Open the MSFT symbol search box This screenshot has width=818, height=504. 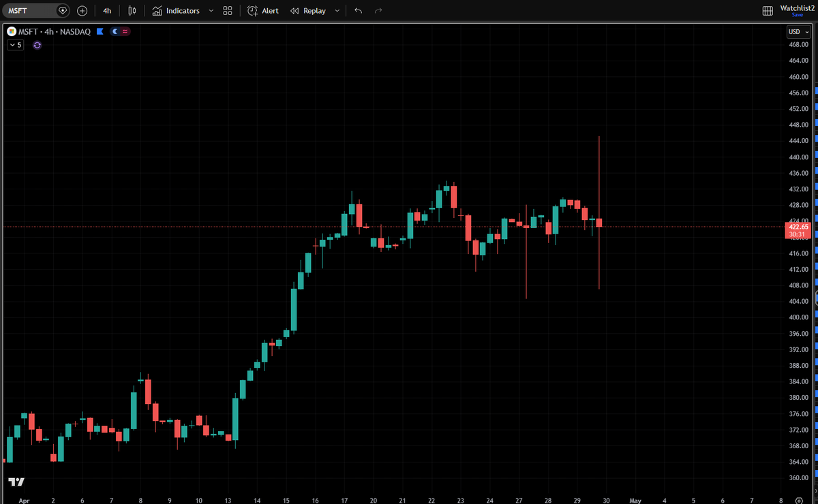pos(30,11)
